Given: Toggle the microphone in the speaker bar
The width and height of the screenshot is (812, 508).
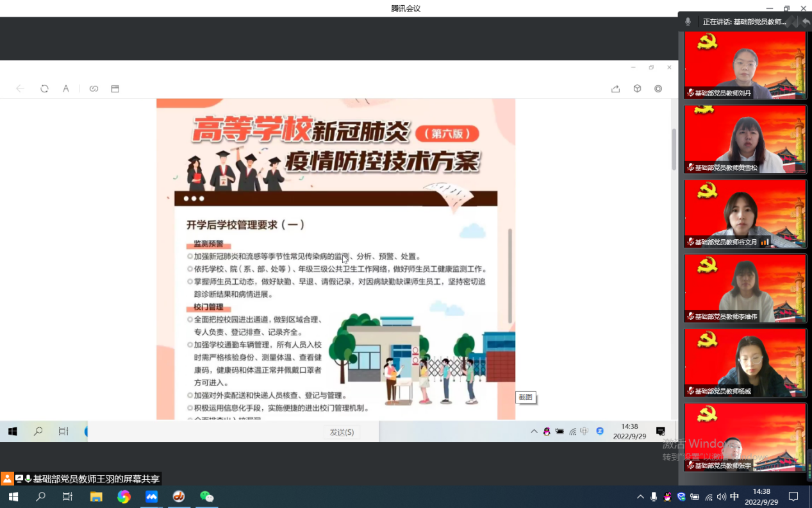Looking at the screenshot, I should pyautogui.click(x=688, y=22).
